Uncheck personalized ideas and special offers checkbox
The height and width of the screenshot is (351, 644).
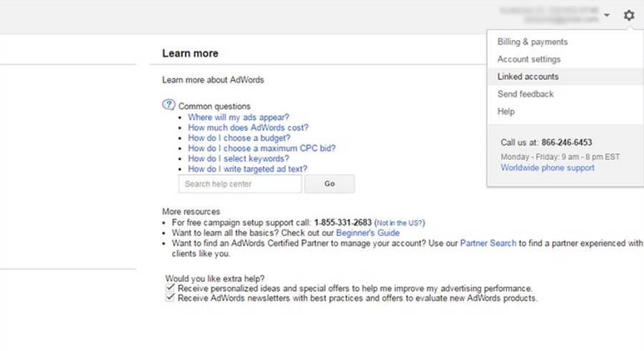click(170, 287)
